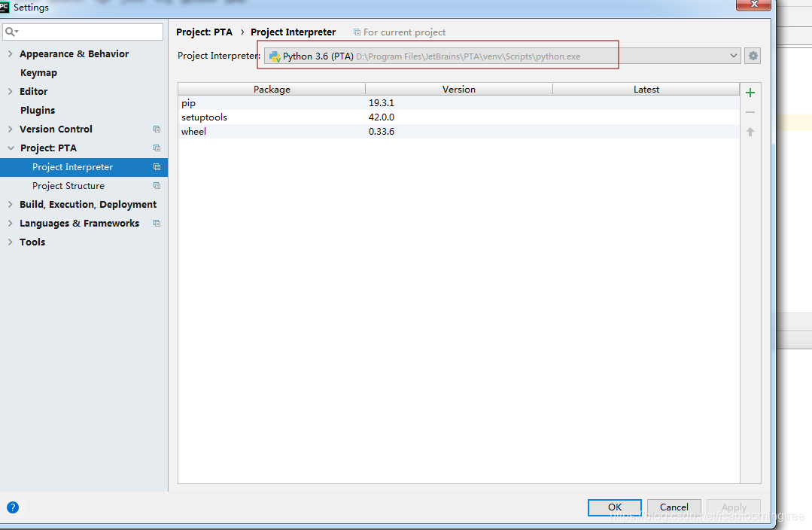Sort by the Package column header

272,89
